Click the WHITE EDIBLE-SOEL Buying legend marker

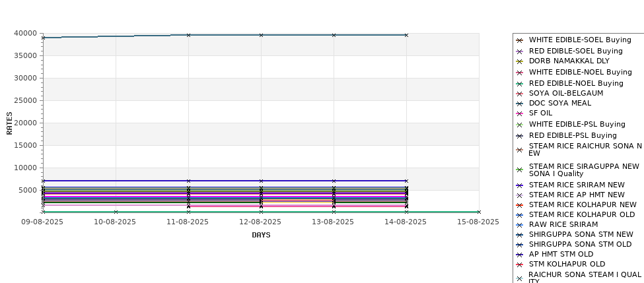[520, 40]
